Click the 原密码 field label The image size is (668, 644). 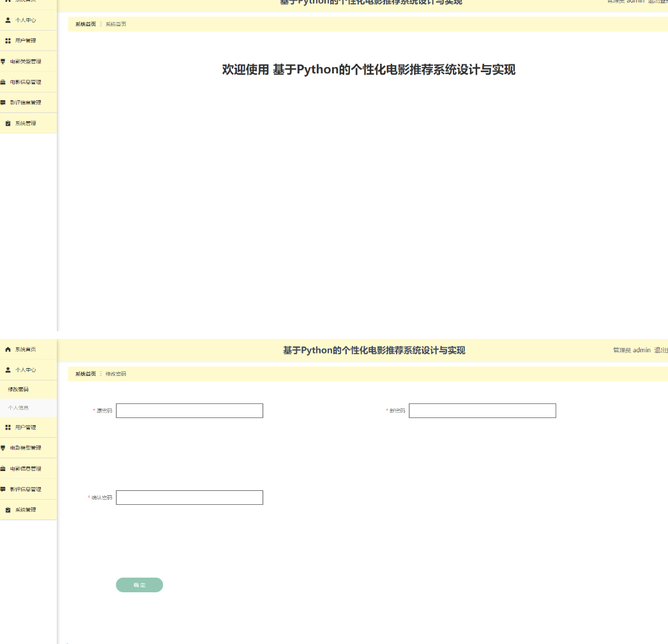[x=104, y=411]
